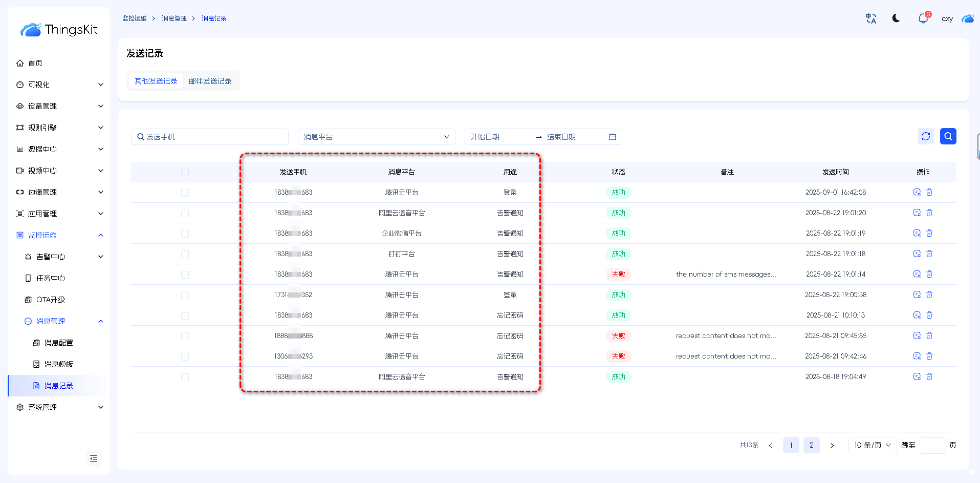Toggle dark mode moon icon
Screen dimensions: 980x483
(896, 18)
